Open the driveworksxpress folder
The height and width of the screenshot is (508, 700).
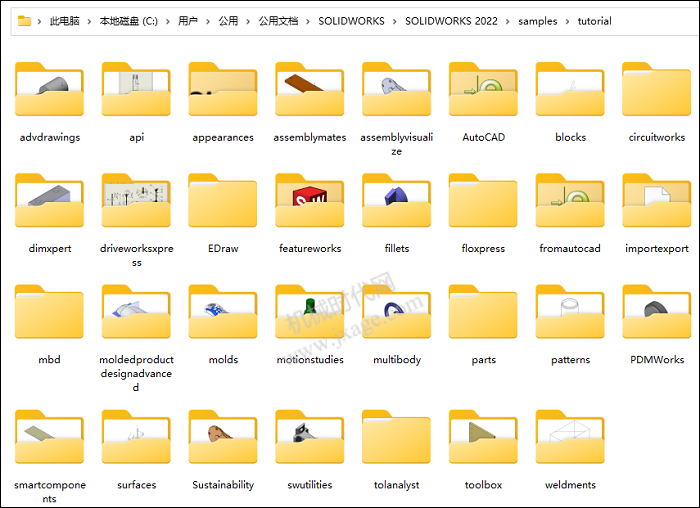pos(136,200)
